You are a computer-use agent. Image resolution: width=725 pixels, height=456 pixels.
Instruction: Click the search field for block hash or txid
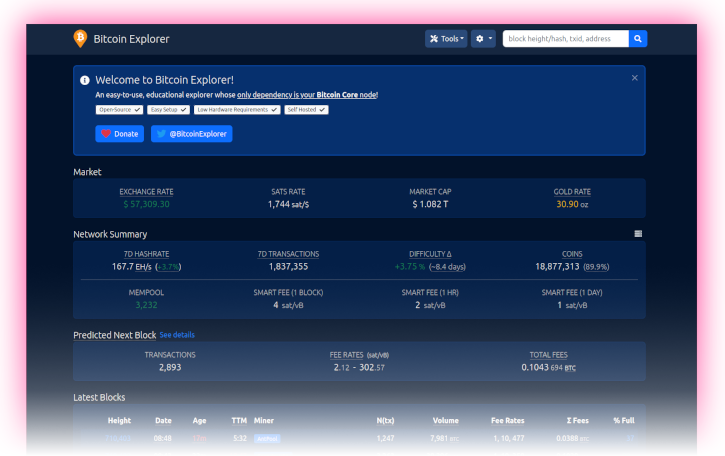[565, 39]
